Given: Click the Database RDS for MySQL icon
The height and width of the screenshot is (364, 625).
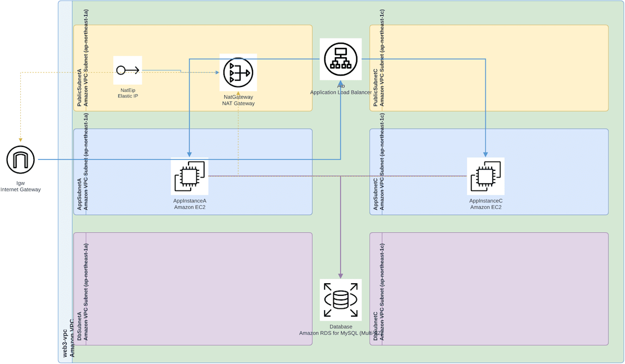Looking at the screenshot, I should point(341,299).
